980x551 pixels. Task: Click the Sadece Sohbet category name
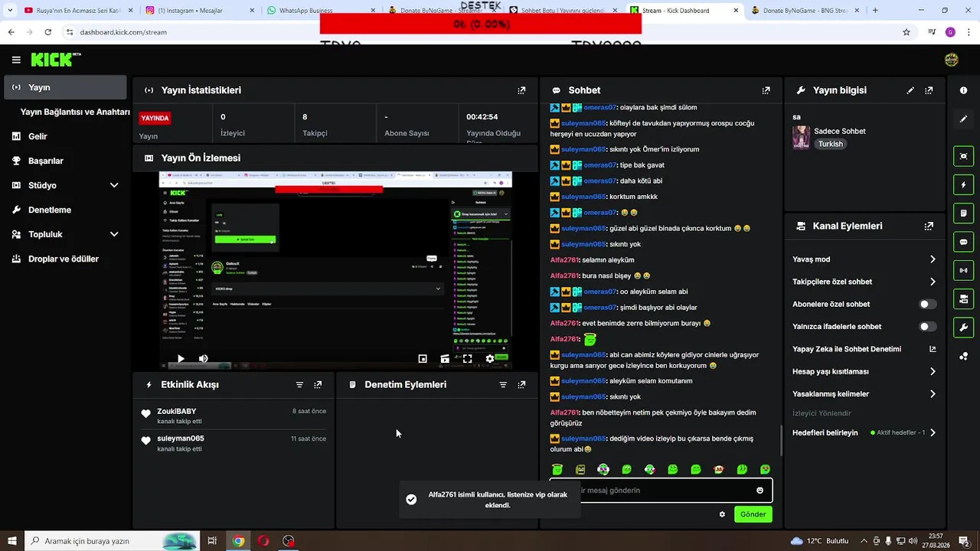click(x=840, y=131)
